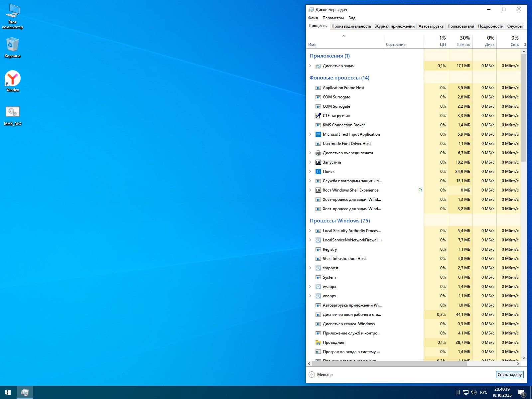Click the Снять задачу button
Viewport: 532px width, 399px height.
tap(509, 375)
